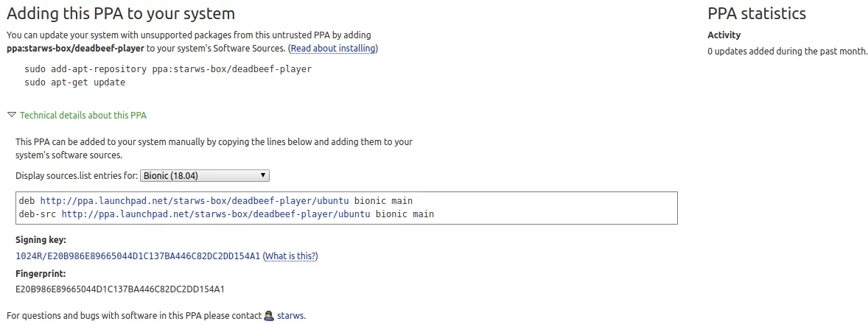Visit the starws contact profile link

tap(290, 316)
